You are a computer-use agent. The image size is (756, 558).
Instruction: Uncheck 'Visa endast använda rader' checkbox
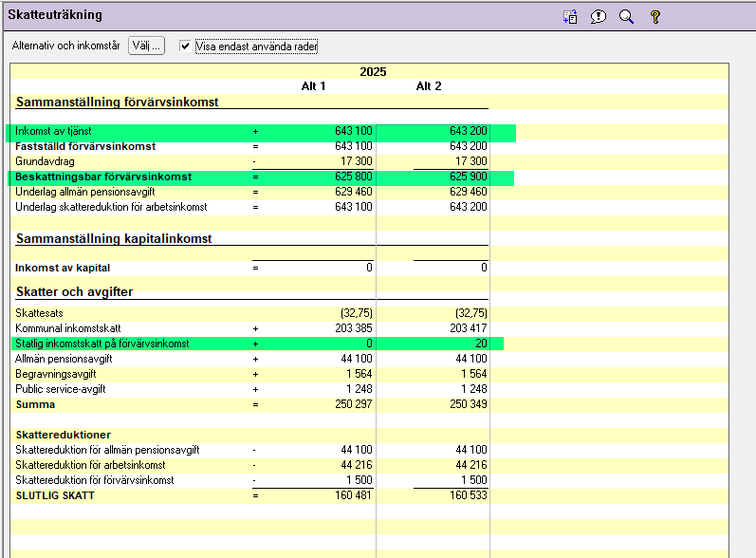pyautogui.click(x=186, y=46)
